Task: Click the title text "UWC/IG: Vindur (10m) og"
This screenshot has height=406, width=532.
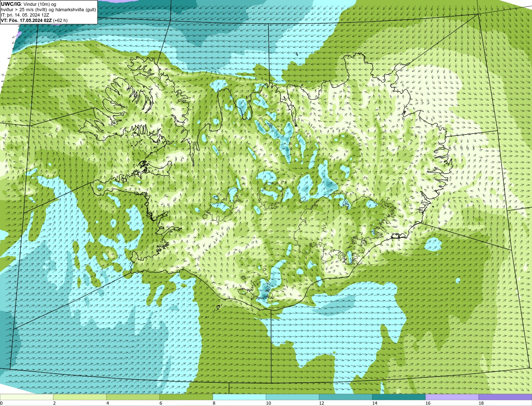Action: (x=29, y=4)
